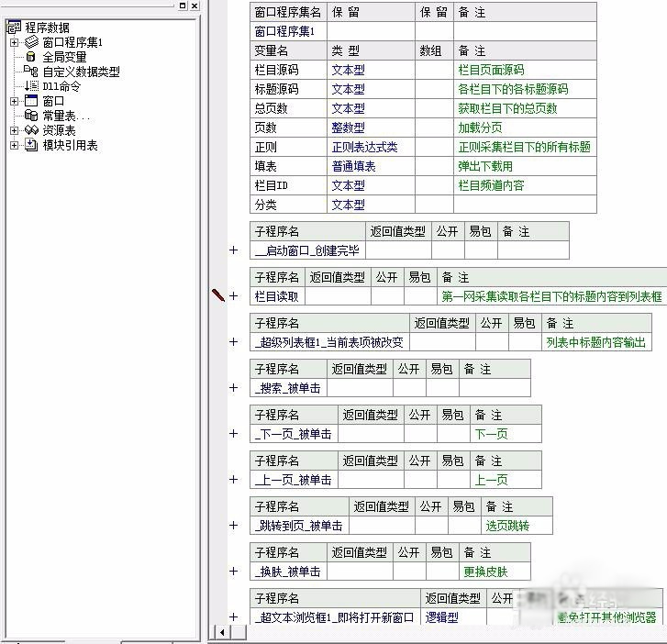Screen dimensions: 667x644
Task: Click the 模块引用表 icon
Action: (31, 145)
